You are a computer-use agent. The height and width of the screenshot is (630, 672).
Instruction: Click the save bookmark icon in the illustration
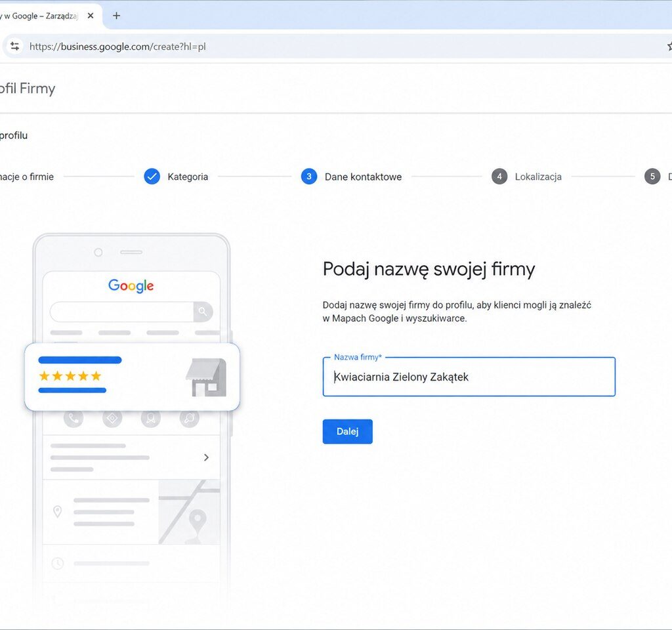point(151,418)
